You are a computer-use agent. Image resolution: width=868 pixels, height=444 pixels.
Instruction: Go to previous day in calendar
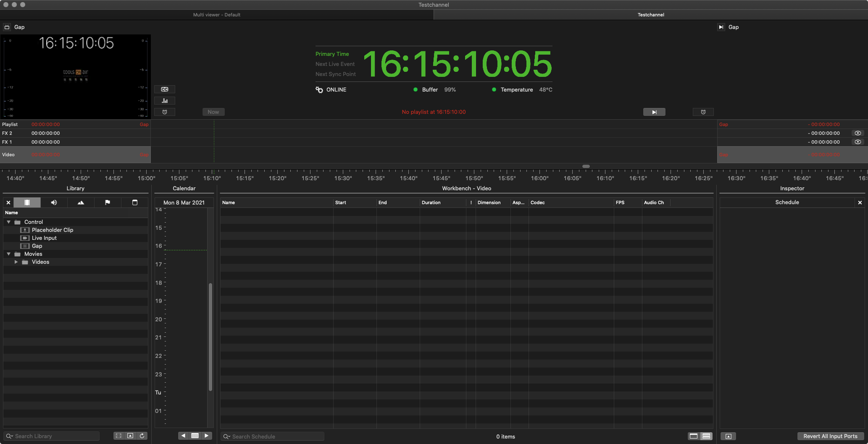(184, 436)
